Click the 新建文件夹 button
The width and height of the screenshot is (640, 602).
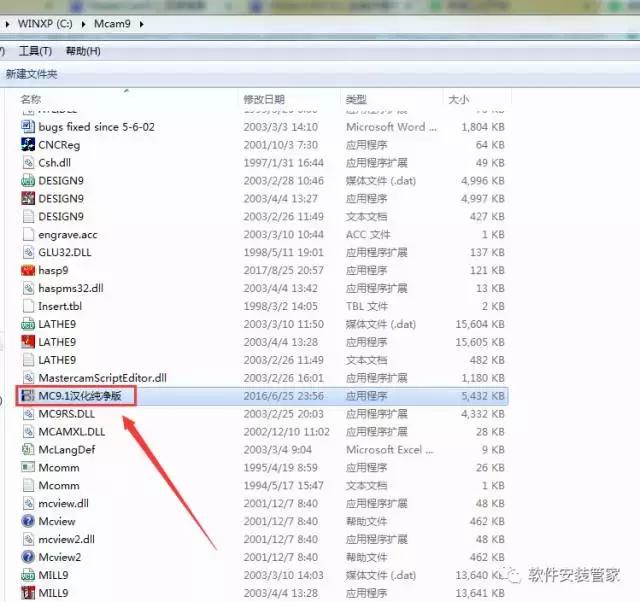point(31,74)
